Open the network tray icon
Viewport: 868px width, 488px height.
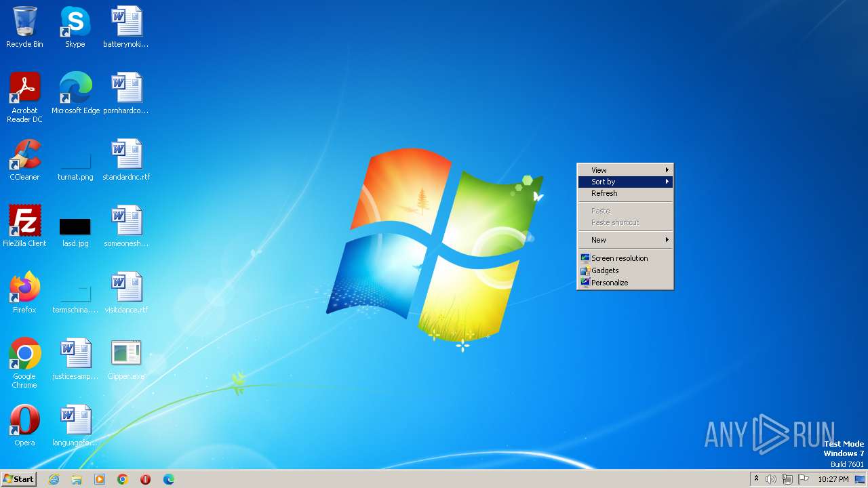[x=787, y=479]
